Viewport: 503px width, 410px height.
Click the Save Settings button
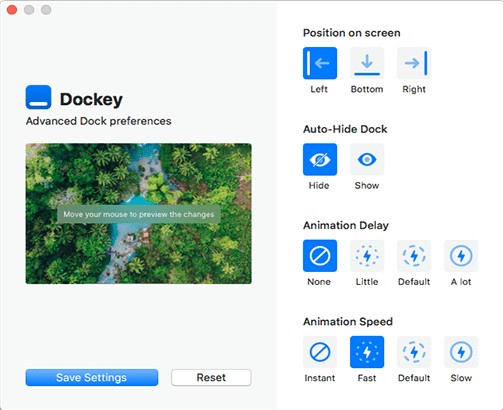[x=92, y=377]
